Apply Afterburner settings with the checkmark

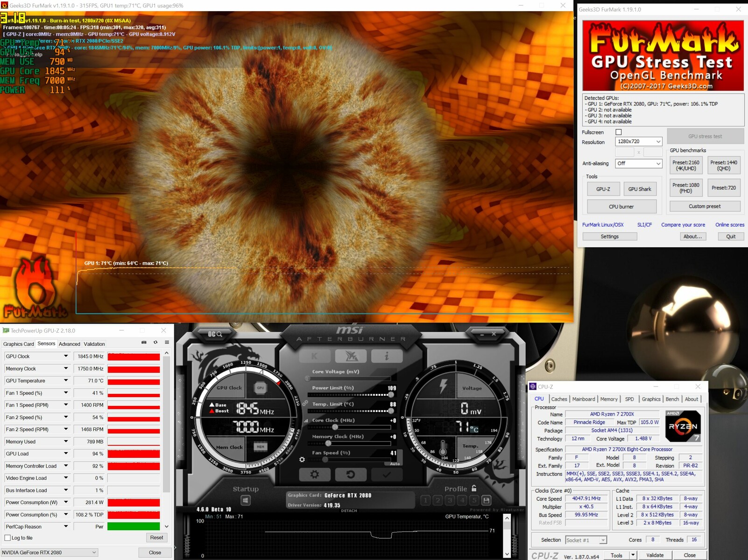(387, 475)
